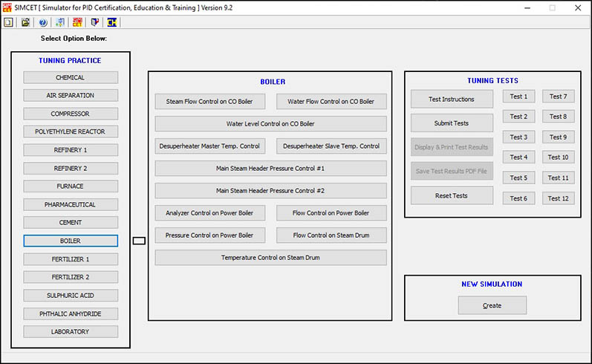Click Reset Tests button
This screenshot has width=592, height=364.
tap(452, 195)
